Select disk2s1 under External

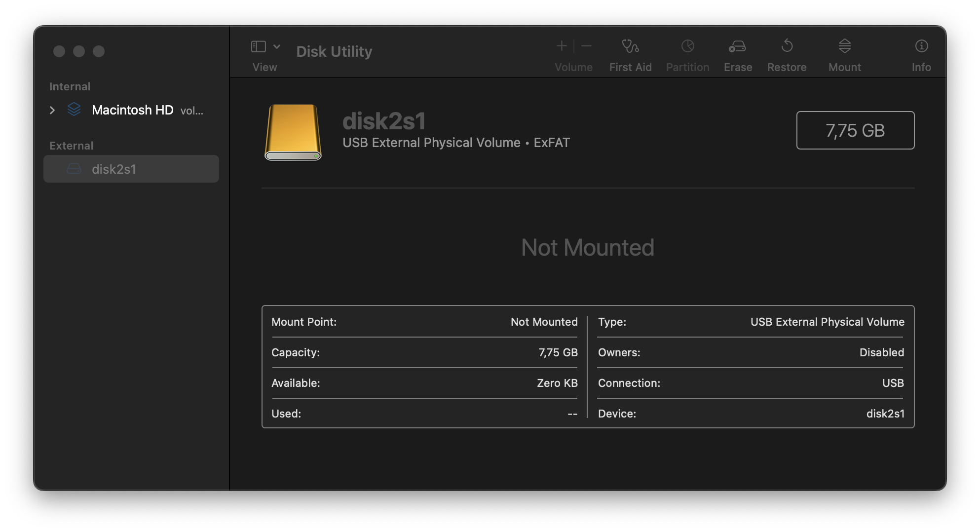click(114, 169)
